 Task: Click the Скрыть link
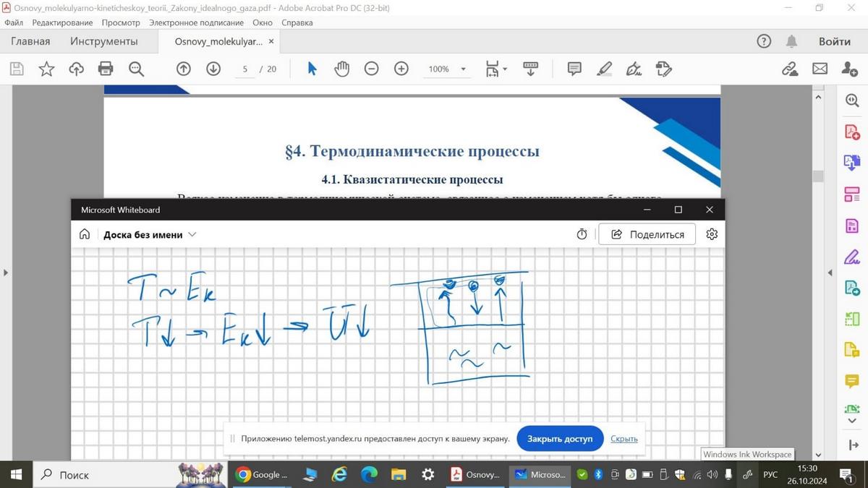(x=624, y=439)
